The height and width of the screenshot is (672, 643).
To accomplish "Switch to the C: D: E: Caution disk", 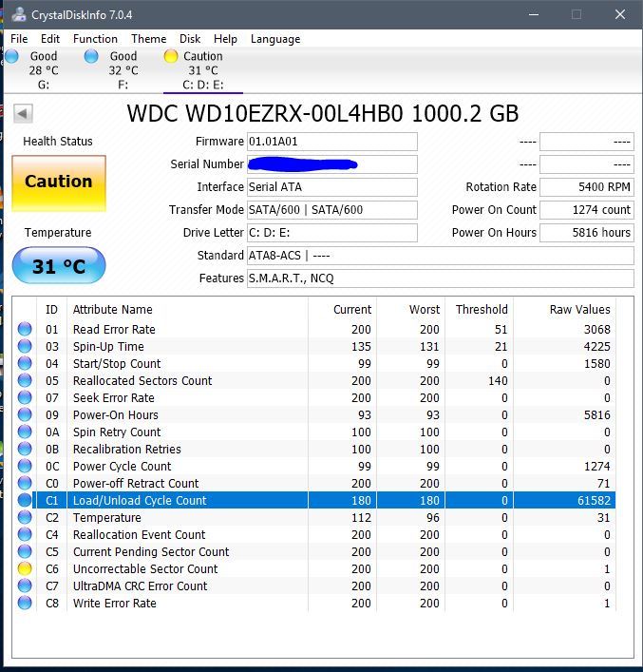I will tap(203, 70).
